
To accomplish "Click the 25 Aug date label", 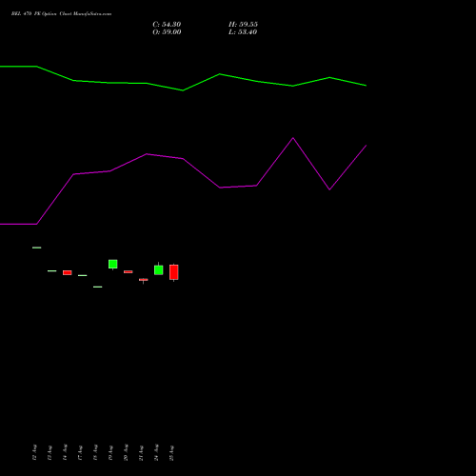I will [171, 452].
